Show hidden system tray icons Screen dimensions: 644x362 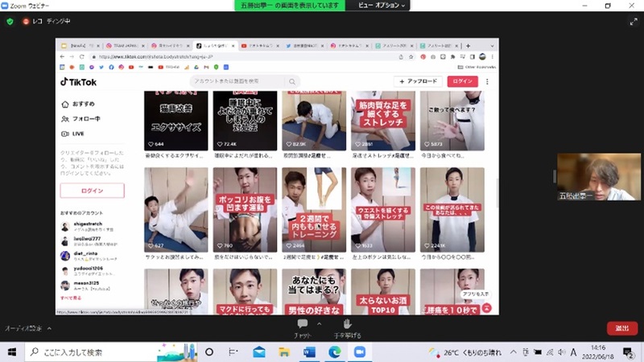click(x=514, y=352)
